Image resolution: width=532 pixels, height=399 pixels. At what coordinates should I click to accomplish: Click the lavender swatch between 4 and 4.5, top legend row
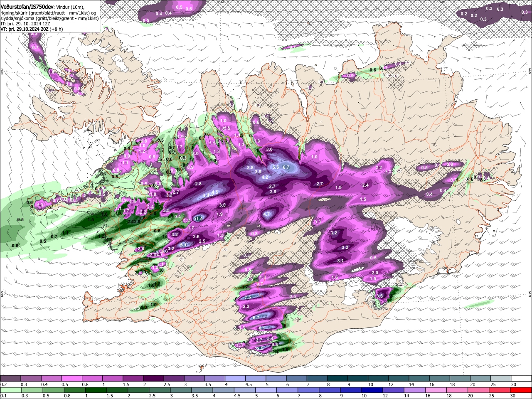coord(236,378)
